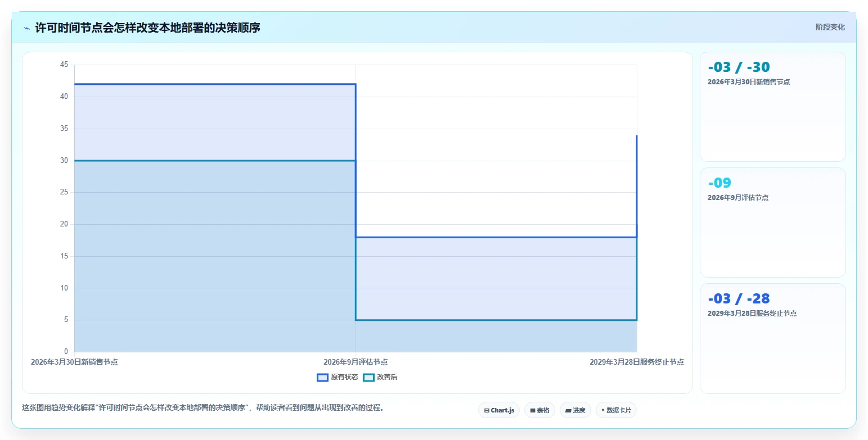Click the y-axis value 25

(64, 192)
